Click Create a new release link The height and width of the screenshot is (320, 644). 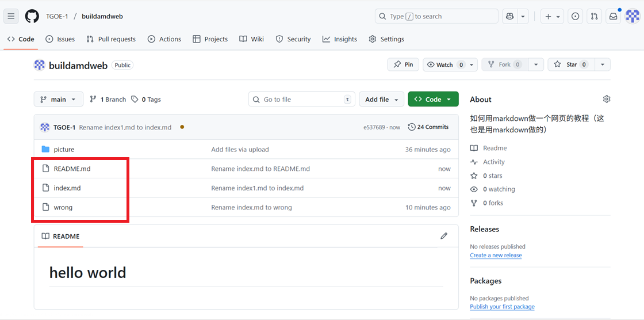pyautogui.click(x=496, y=255)
